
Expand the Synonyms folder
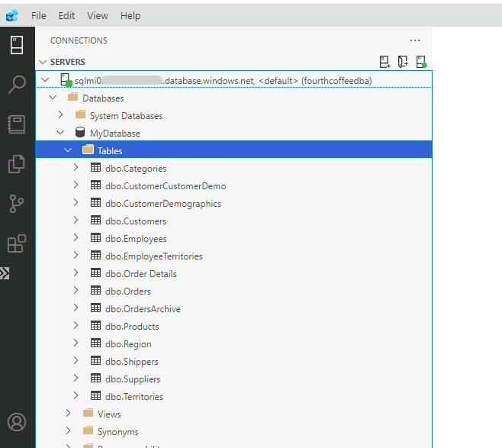68,430
